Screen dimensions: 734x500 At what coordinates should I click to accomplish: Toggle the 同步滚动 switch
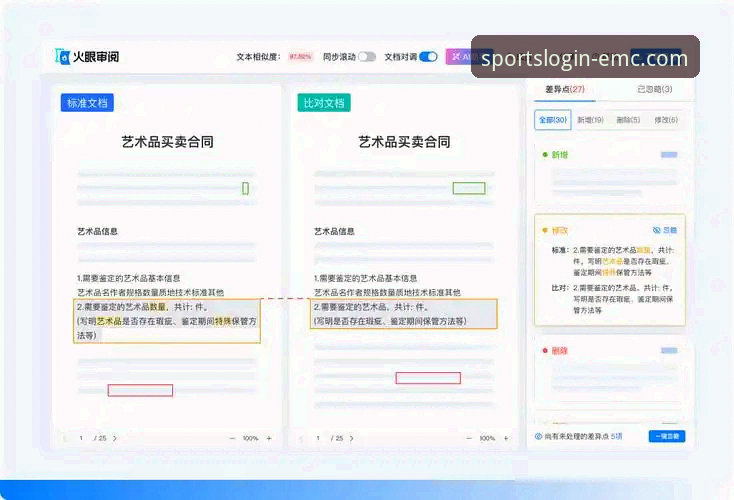point(367,57)
